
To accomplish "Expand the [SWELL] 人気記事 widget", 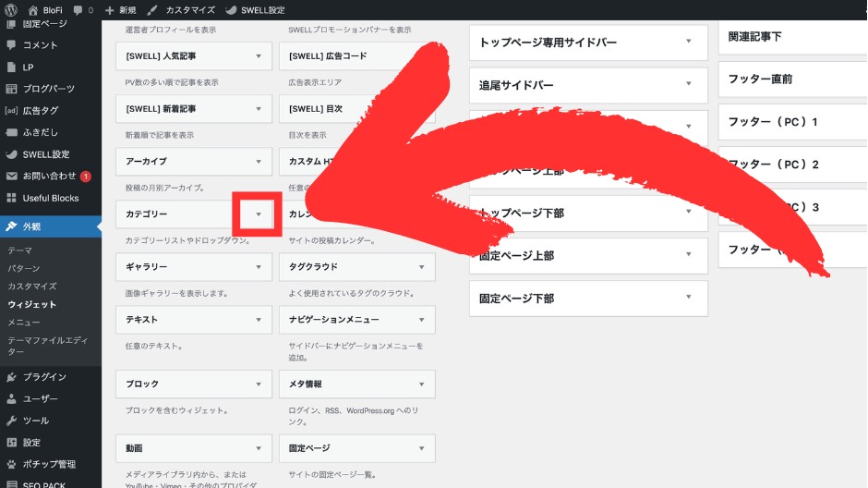I will click(258, 56).
